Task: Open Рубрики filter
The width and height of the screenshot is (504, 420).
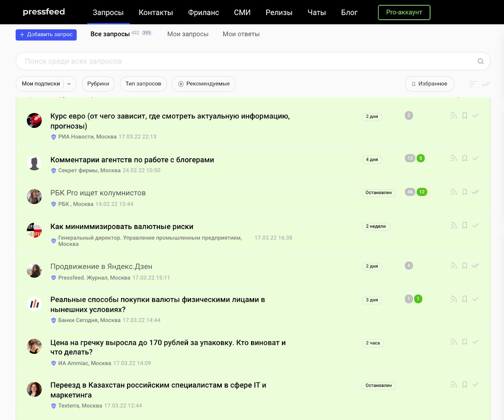Action: tap(98, 84)
